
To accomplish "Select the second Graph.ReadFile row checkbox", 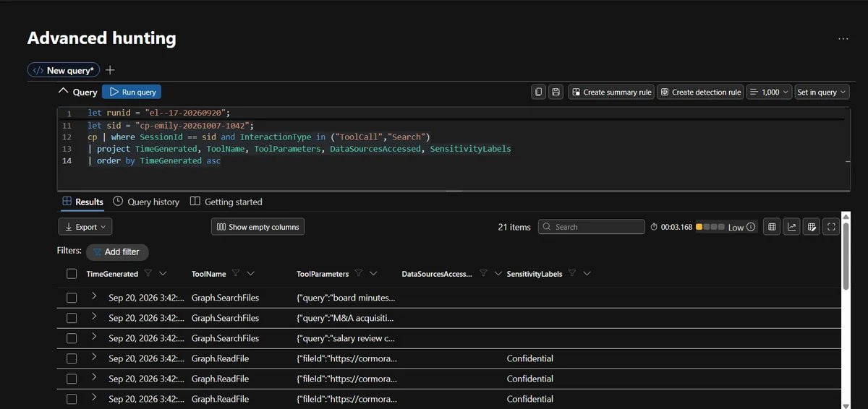I will pyautogui.click(x=72, y=379).
